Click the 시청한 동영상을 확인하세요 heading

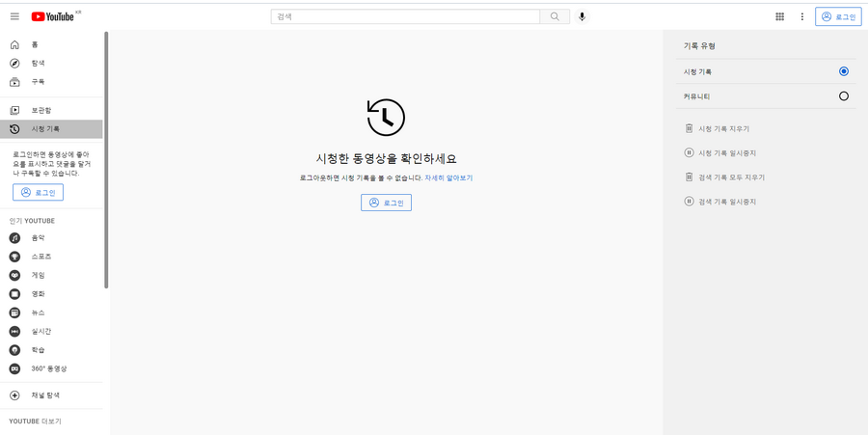pyautogui.click(x=387, y=159)
